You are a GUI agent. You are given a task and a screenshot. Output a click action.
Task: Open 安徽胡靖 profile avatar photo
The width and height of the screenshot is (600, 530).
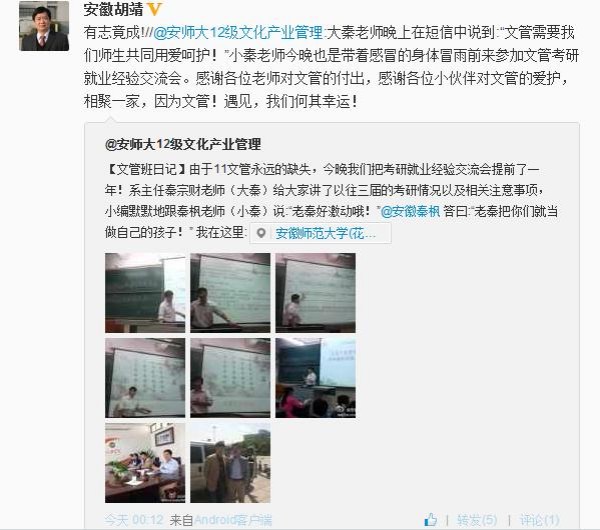click(44, 26)
